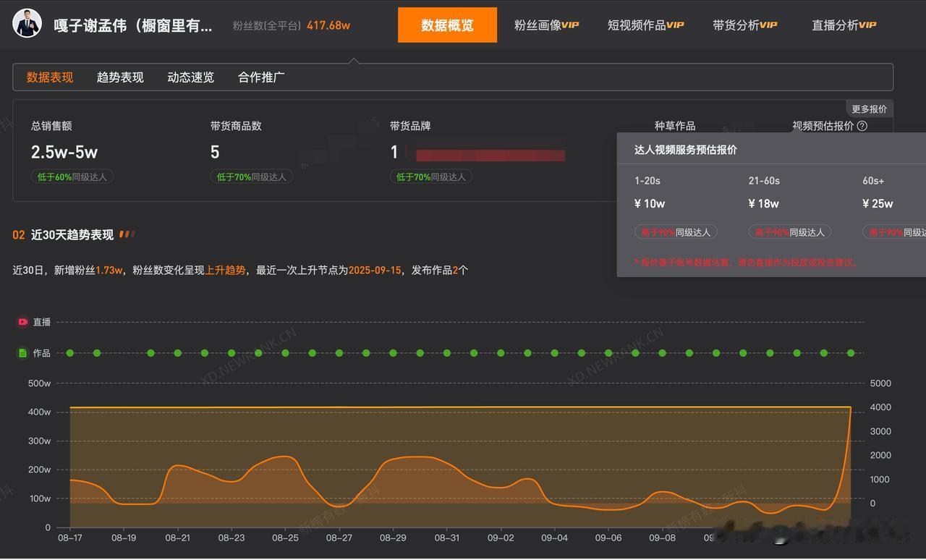Click the 作品 dot above the 08-17 date

coord(70,353)
